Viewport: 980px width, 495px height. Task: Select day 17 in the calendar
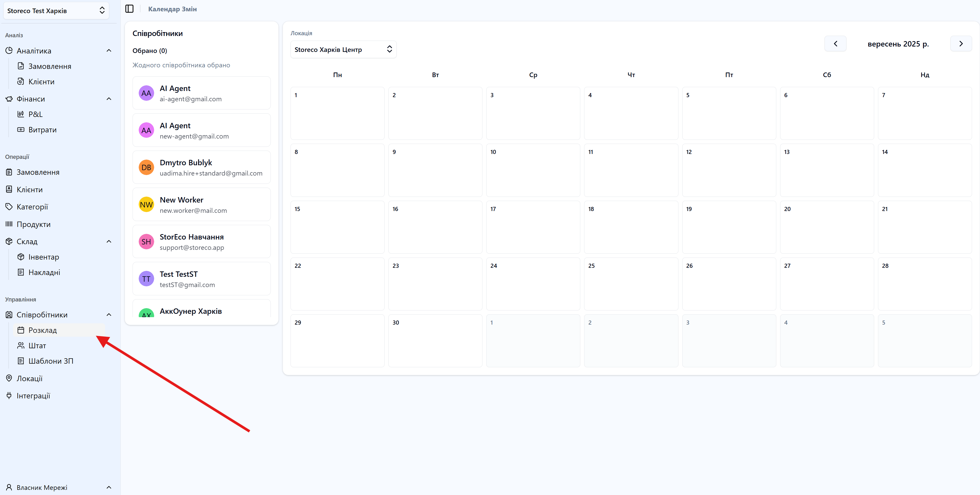click(533, 227)
